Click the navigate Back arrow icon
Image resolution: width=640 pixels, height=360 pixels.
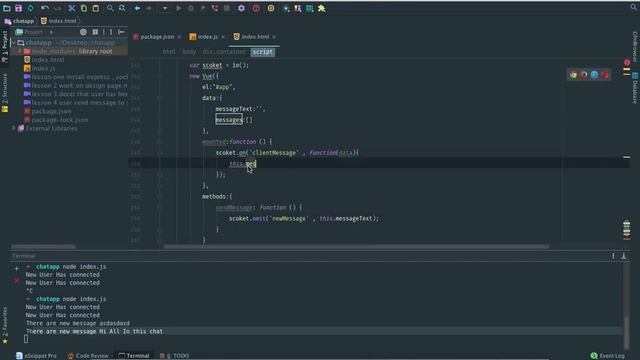pos(137,8)
